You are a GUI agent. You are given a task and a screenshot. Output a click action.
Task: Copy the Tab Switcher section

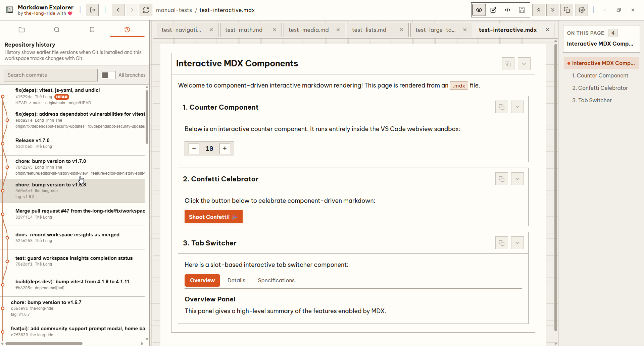(x=502, y=243)
